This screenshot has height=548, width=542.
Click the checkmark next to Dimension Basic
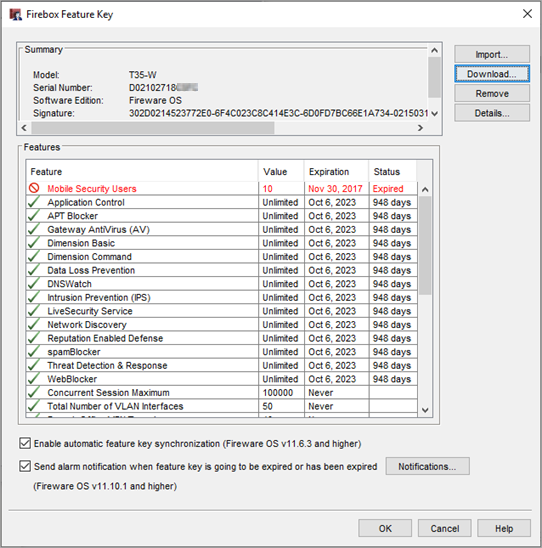34,243
